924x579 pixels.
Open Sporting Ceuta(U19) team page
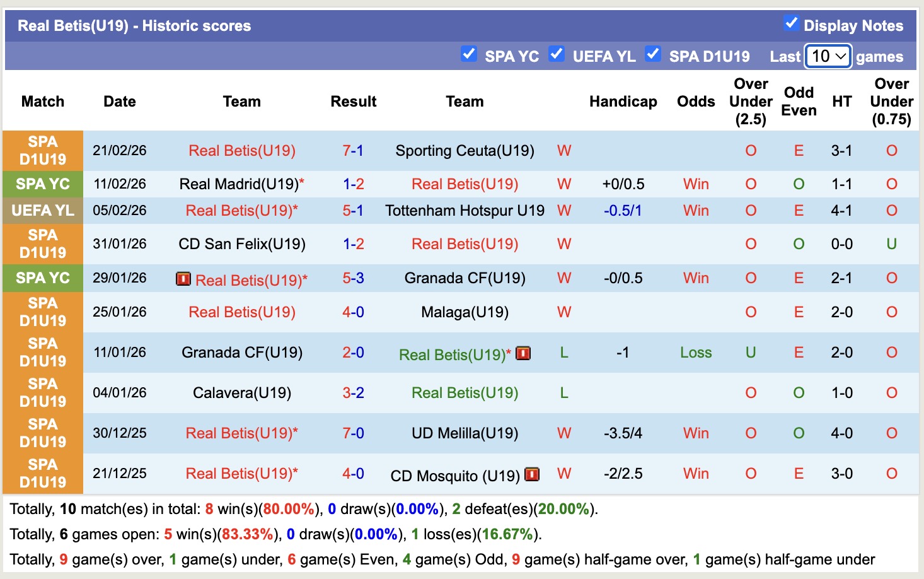click(465, 151)
